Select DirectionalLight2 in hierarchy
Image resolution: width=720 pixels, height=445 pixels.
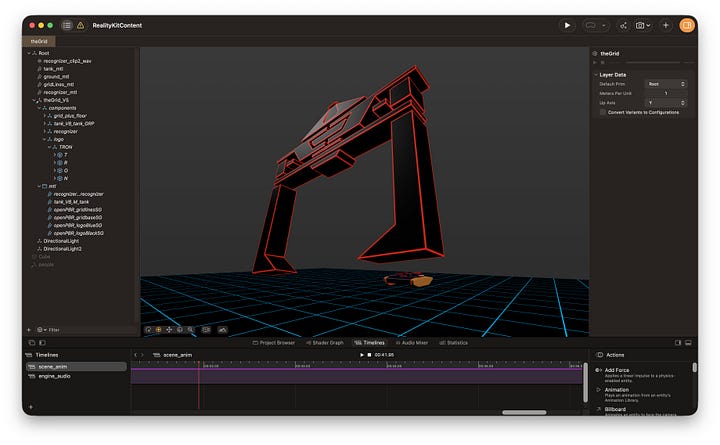[62, 248]
